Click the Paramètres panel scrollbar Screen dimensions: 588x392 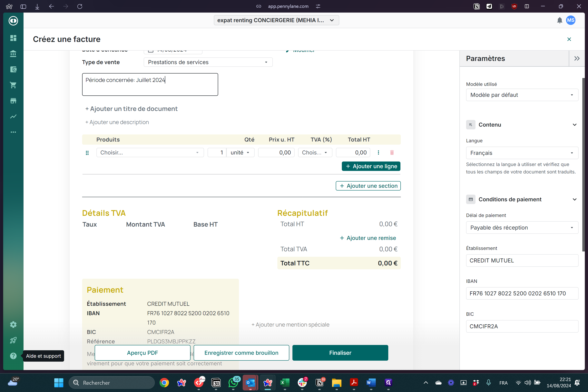pyautogui.click(x=583, y=164)
